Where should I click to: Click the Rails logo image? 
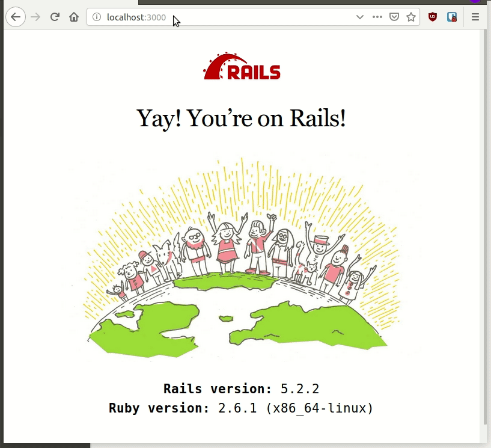242,66
